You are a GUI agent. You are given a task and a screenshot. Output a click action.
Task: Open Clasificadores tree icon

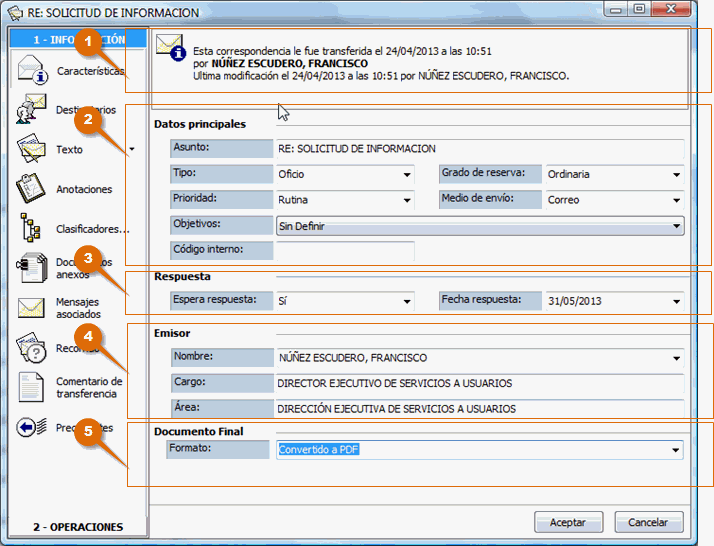click(x=31, y=227)
